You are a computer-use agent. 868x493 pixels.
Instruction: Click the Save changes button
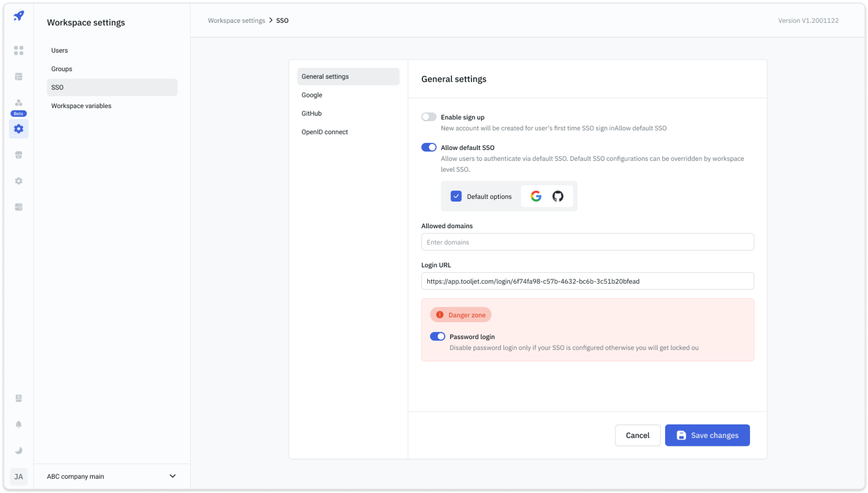click(707, 435)
